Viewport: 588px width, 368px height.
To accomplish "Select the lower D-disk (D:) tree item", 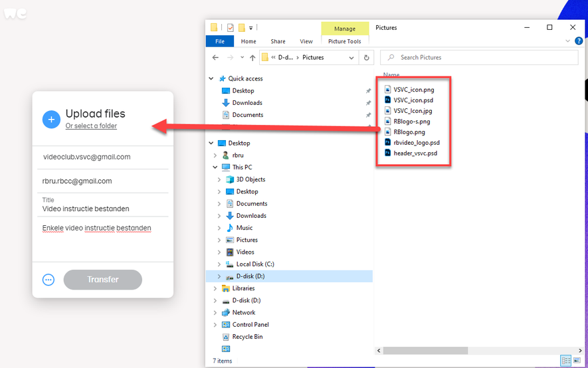I will (241, 300).
